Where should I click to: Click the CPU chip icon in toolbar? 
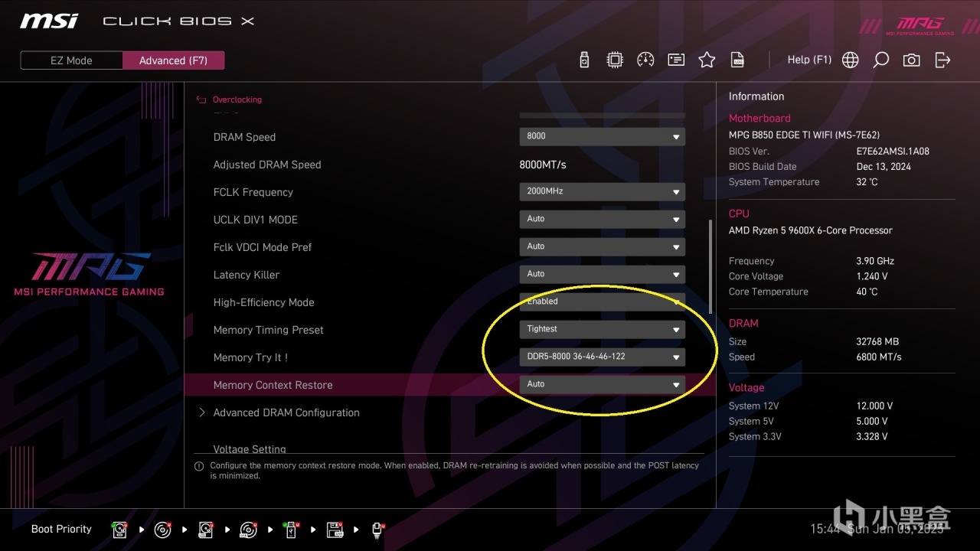pos(614,60)
